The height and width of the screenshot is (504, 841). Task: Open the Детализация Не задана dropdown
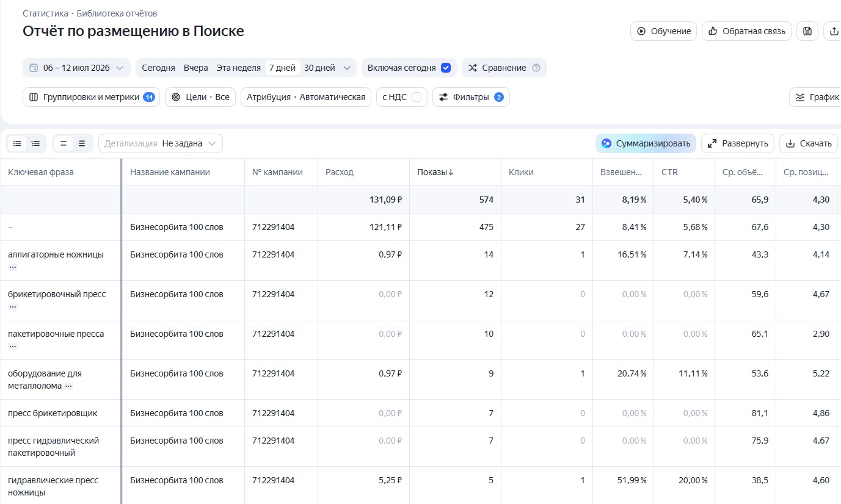pyautogui.click(x=161, y=143)
